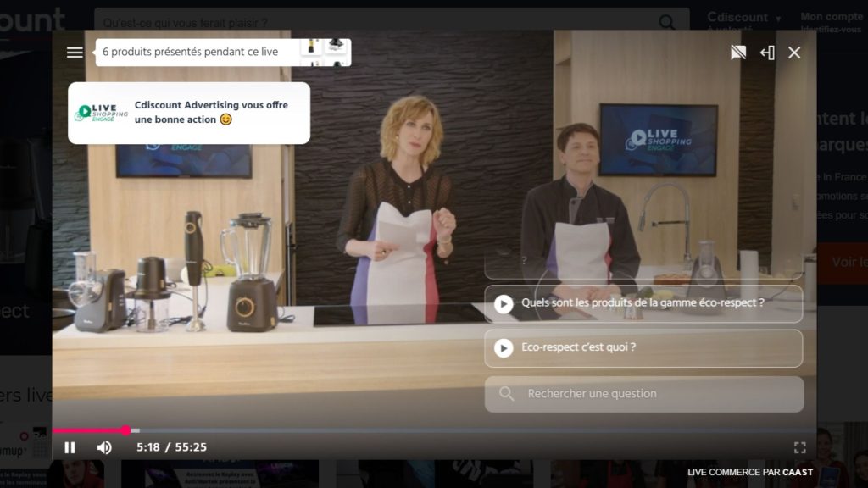
Task: Open '6 produits présentés pendant ce live'
Action: (191, 53)
